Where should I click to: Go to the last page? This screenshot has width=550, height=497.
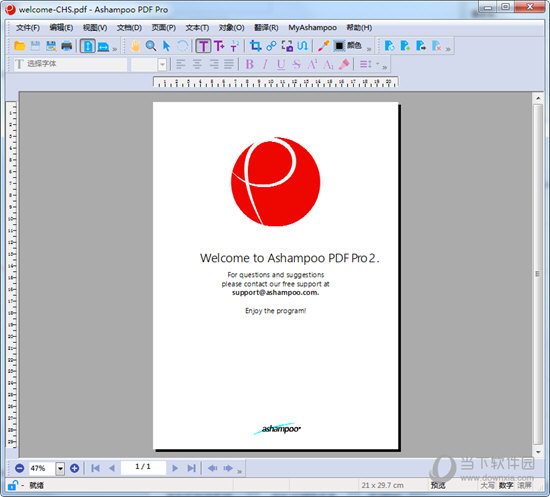point(191,468)
